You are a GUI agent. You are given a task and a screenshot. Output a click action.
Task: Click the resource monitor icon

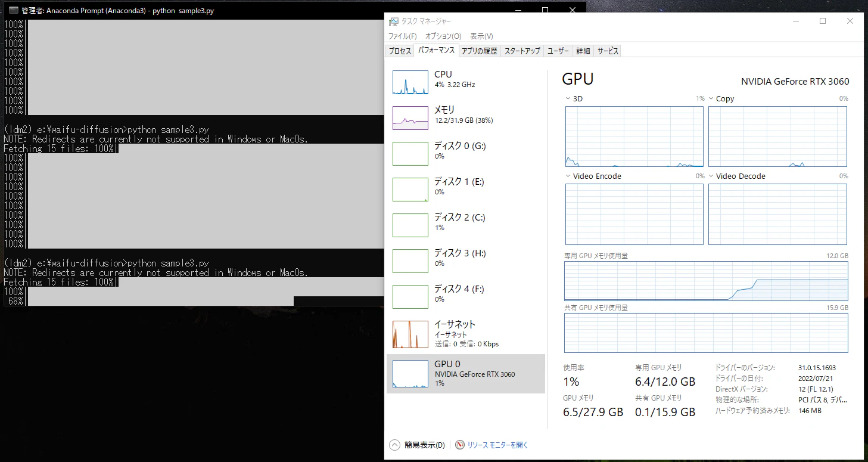460,445
